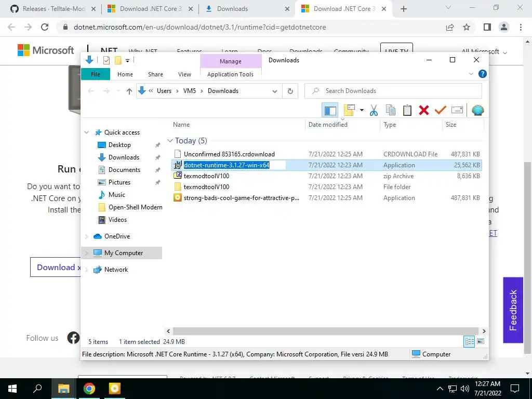The height and width of the screenshot is (399, 532).
Task: Click the Feedback button on the webpage
Action: click(x=513, y=310)
